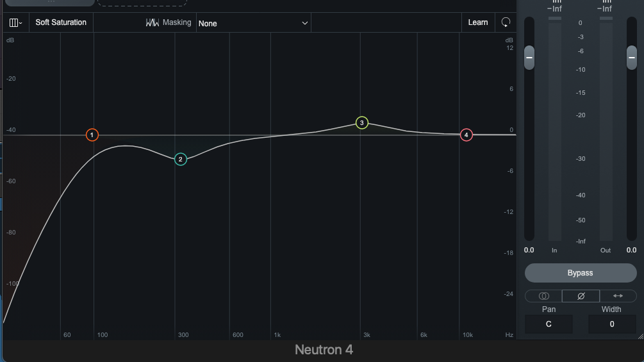This screenshot has height=362, width=644.
Task: Click the 300 Hz frequency label
Action: (183, 335)
